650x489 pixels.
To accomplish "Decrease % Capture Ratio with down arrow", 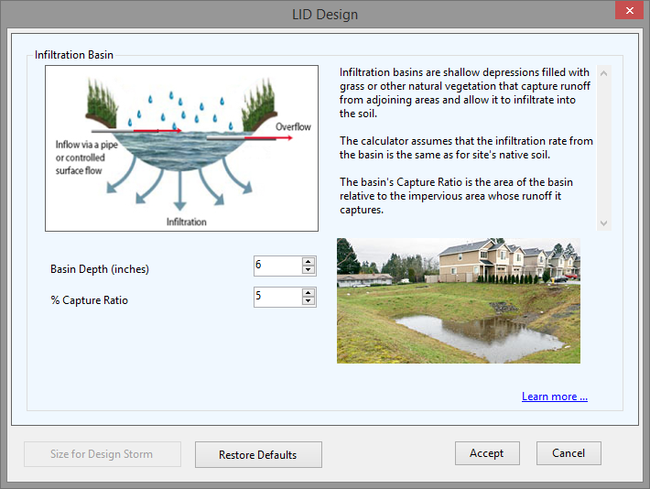I will 308,302.
